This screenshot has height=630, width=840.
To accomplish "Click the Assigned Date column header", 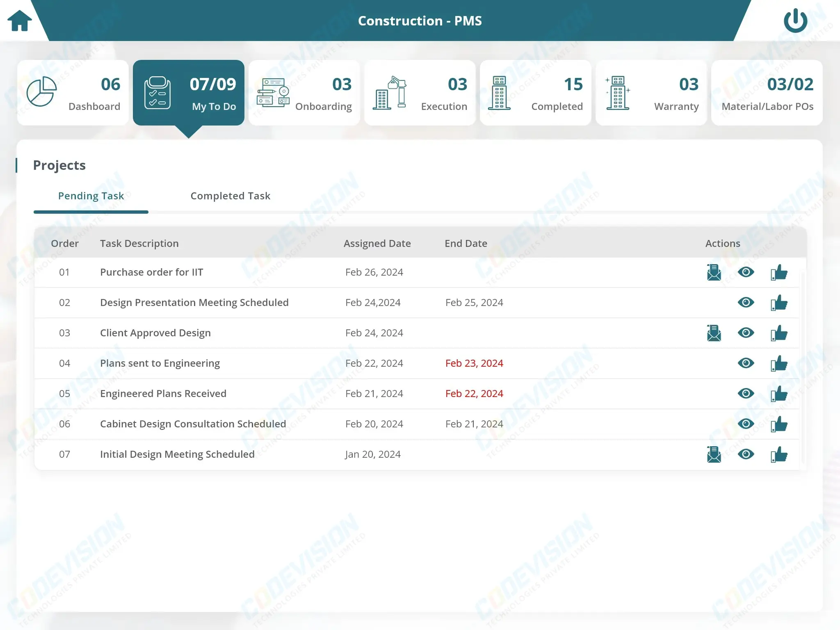I will click(x=377, y=244).
